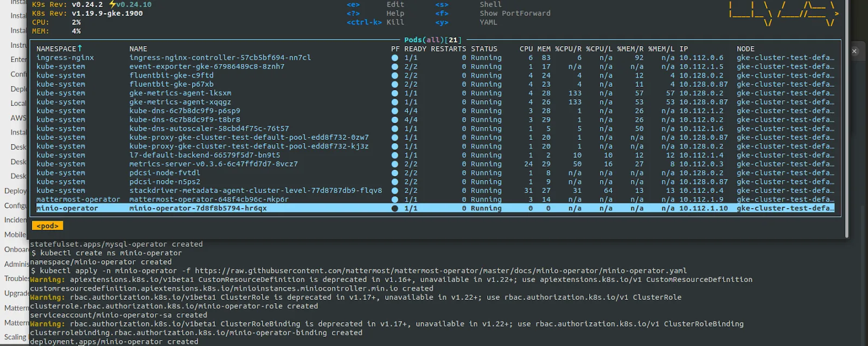Viewport: 868px width, 346px height.
Task: Select event-exporter-gke-67986489c8-8znh7 pod
Action: point(435,67)
